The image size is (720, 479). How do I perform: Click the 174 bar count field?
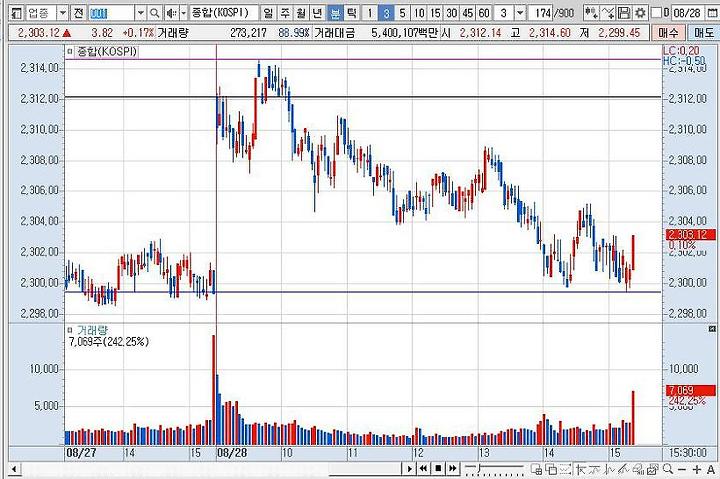point(541,13)
